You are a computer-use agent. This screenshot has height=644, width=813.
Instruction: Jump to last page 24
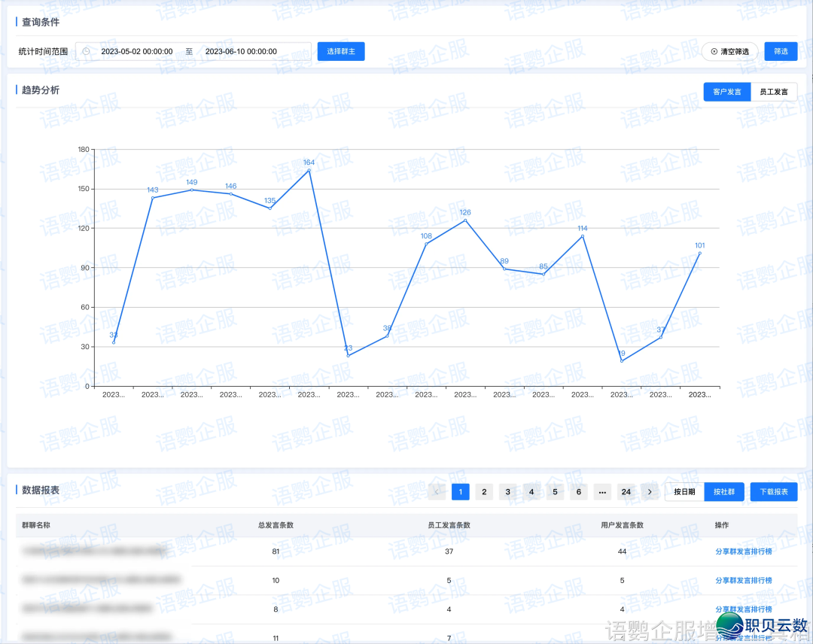pos(626,492)
